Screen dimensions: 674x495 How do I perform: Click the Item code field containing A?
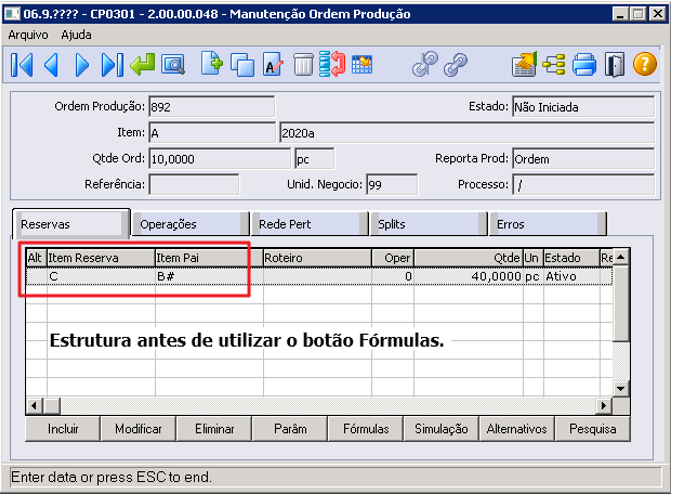click(x=212, y=133)
